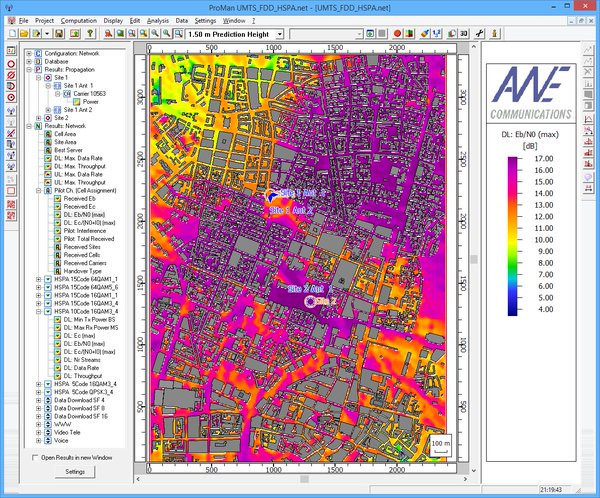Expand the Site 2 tree node
This screenshot has height=498, width=600.
click(39, 117)
